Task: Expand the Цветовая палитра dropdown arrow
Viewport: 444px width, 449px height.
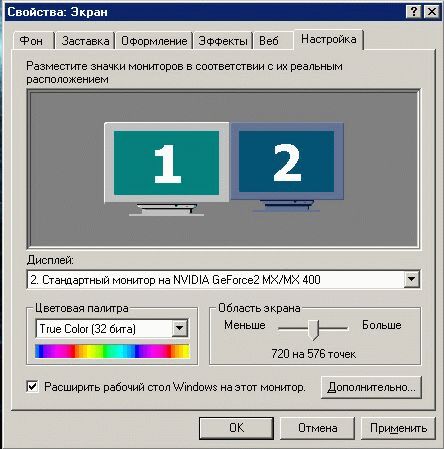Action: [179, 328]
